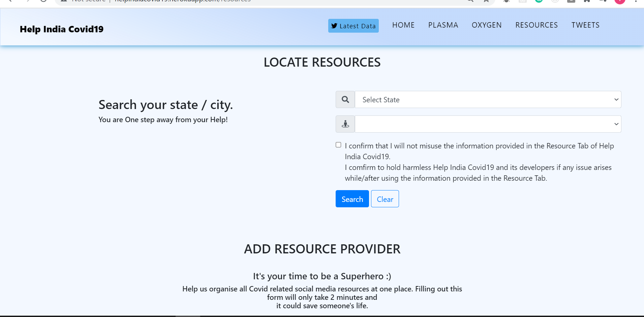Image resolution: width=644 pixels, height=317 pixels.
Task: Navigate to the TWEETS section
Action: [x=585, y=25]
